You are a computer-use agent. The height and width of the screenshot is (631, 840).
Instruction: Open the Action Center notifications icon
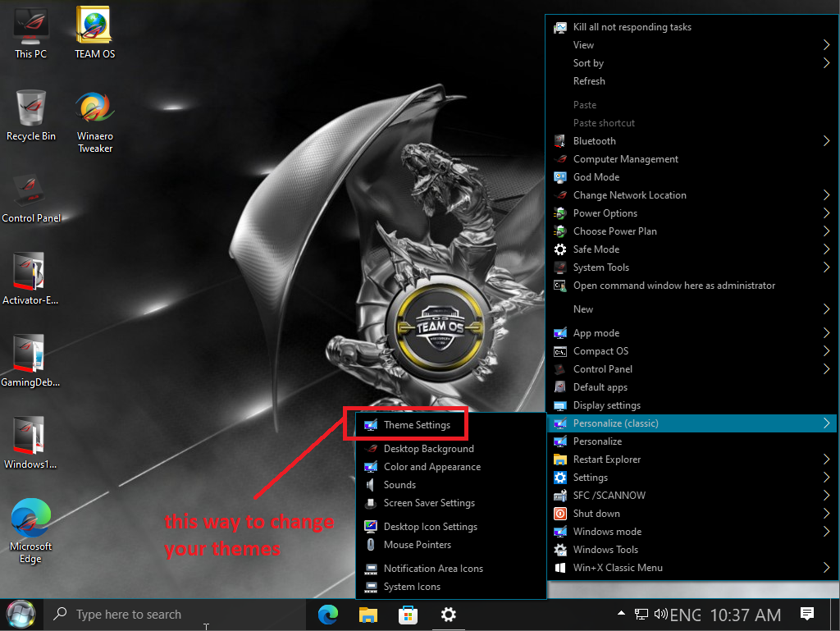[x=807, y=614]
